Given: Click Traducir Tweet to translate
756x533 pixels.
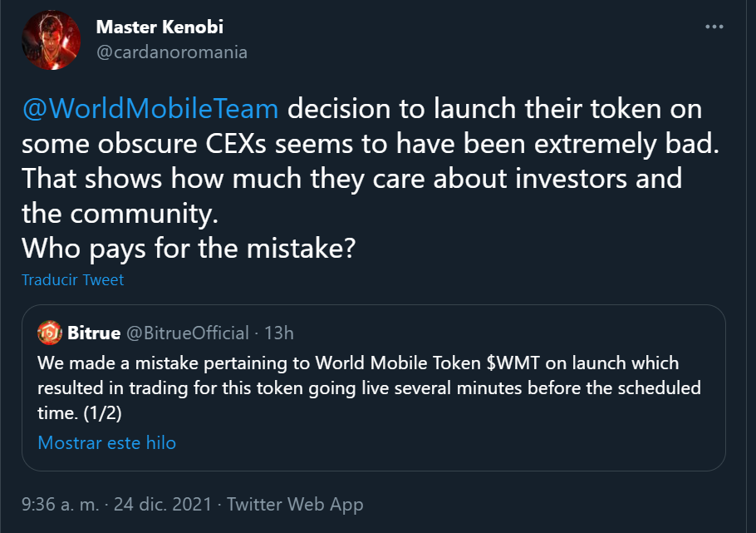Looking at the screenshot, I should click(x=73, y=279).
